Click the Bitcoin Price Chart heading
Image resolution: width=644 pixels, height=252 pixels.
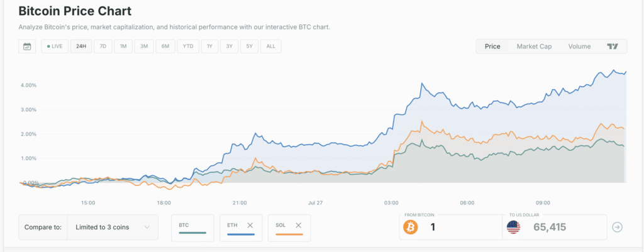point(75,11)
